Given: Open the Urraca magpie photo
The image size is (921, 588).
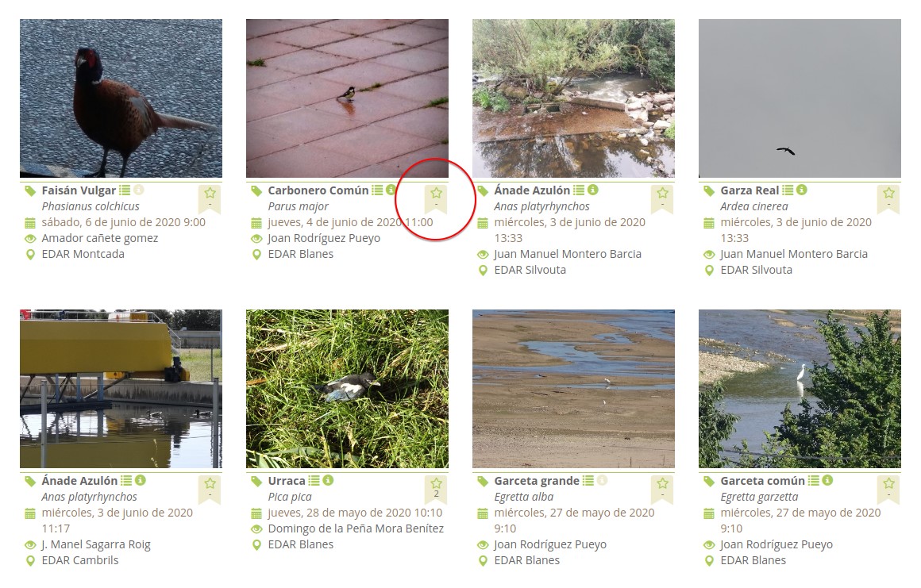Looking at the screenshot, I should pos(347,389).
